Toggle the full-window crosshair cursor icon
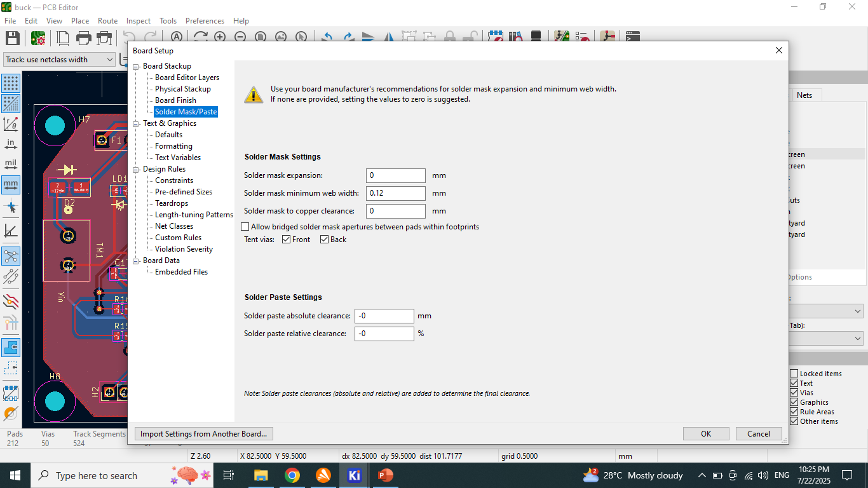 (11, 207)
